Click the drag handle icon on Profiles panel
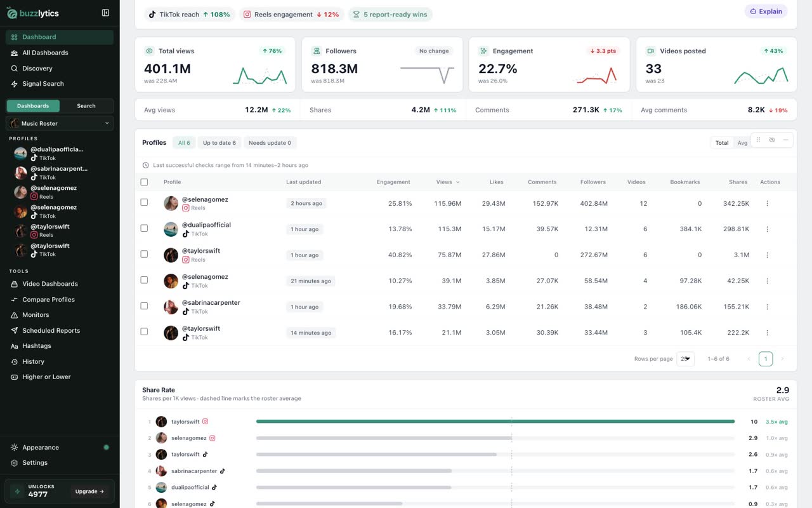 (758, 140)
